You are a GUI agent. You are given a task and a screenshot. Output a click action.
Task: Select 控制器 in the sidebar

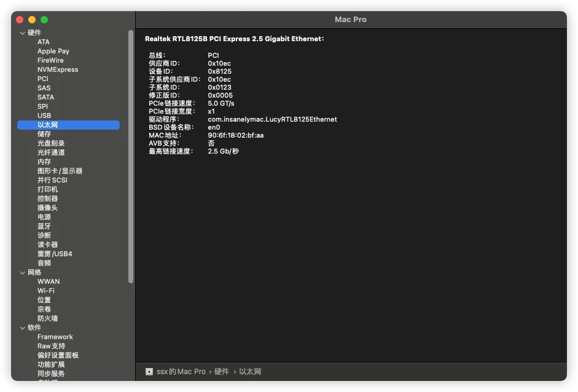pos(47,199)
